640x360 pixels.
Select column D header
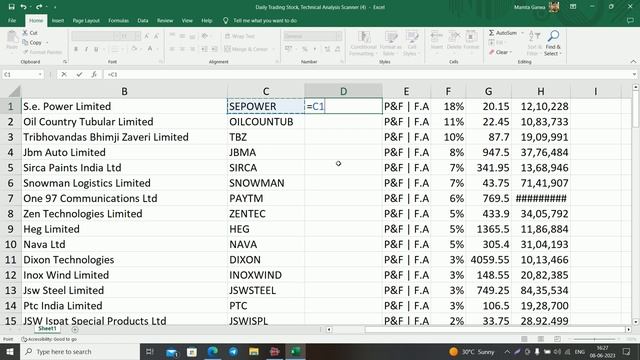coord(343,91)
